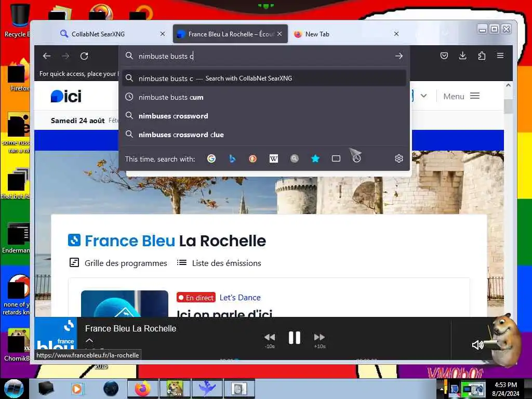
Task: Search this time with DuckDuckGo
Action: (253, 158)
